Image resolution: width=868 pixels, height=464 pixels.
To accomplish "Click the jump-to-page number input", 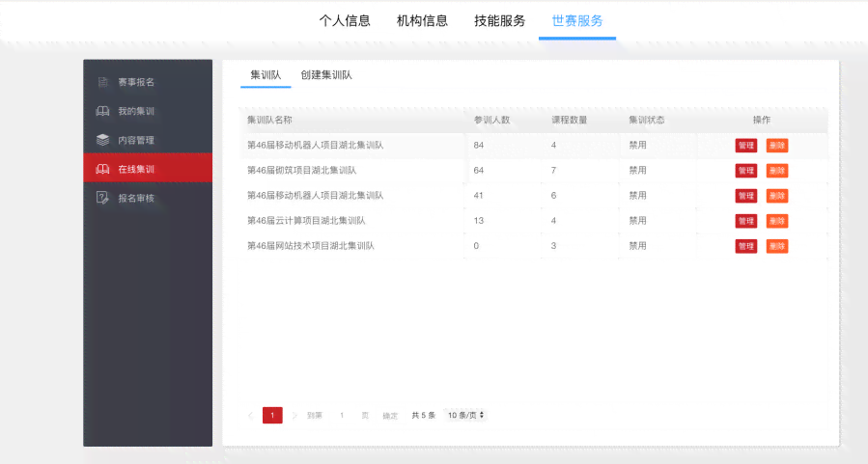I will (342, 416).
